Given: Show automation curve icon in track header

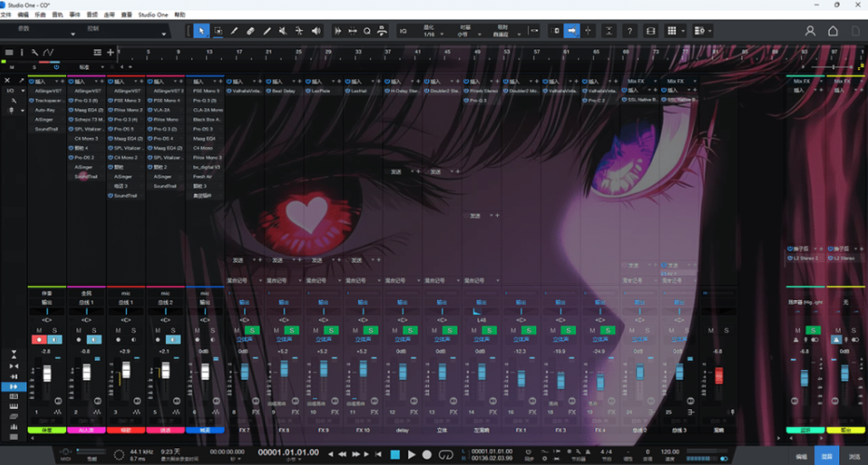Looking at the screenshot, I should 48,52.
